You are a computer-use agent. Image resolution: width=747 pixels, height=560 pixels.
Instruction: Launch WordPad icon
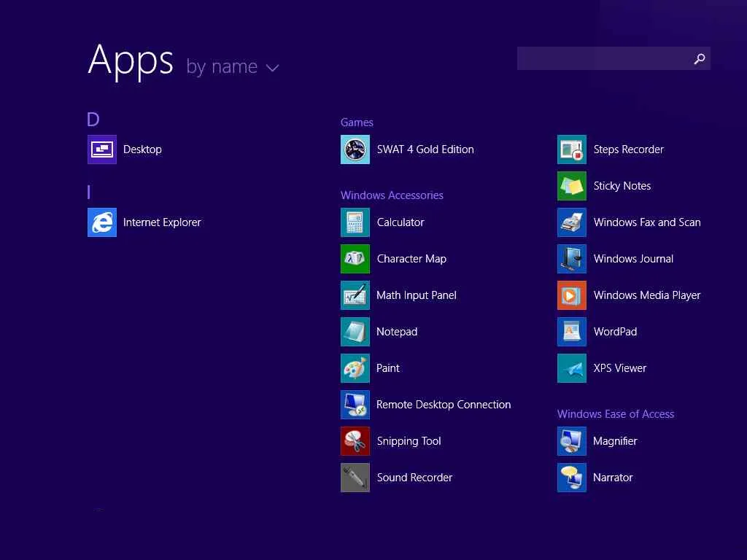(572, 332)
